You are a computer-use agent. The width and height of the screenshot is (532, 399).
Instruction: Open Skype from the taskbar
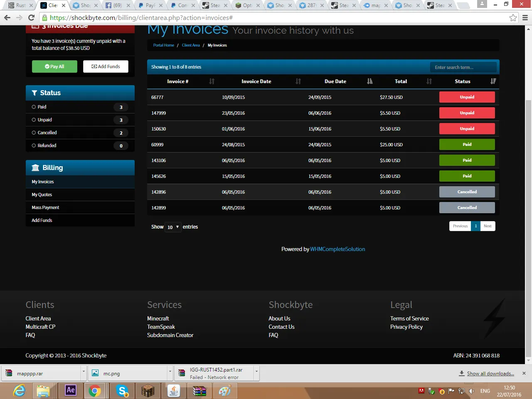[122, 391]
